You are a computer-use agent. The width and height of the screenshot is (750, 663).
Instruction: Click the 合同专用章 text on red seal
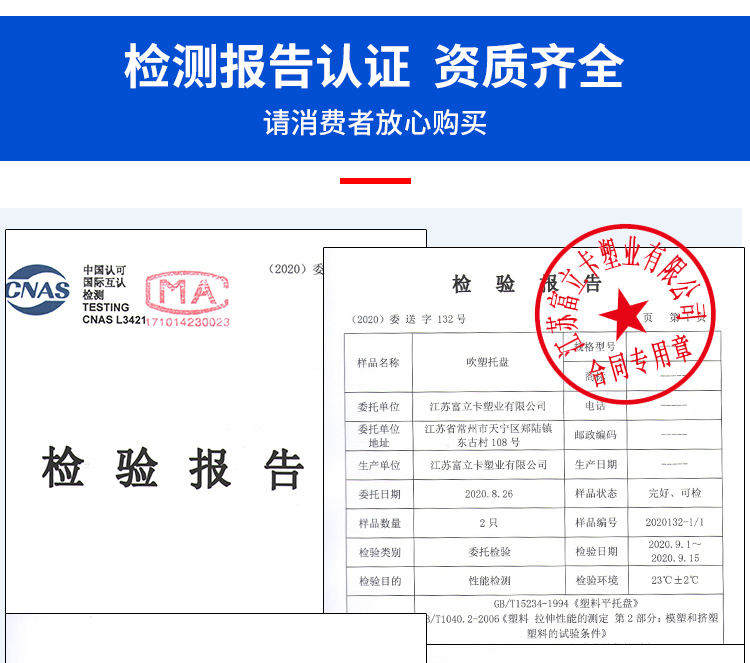point(641,362)
